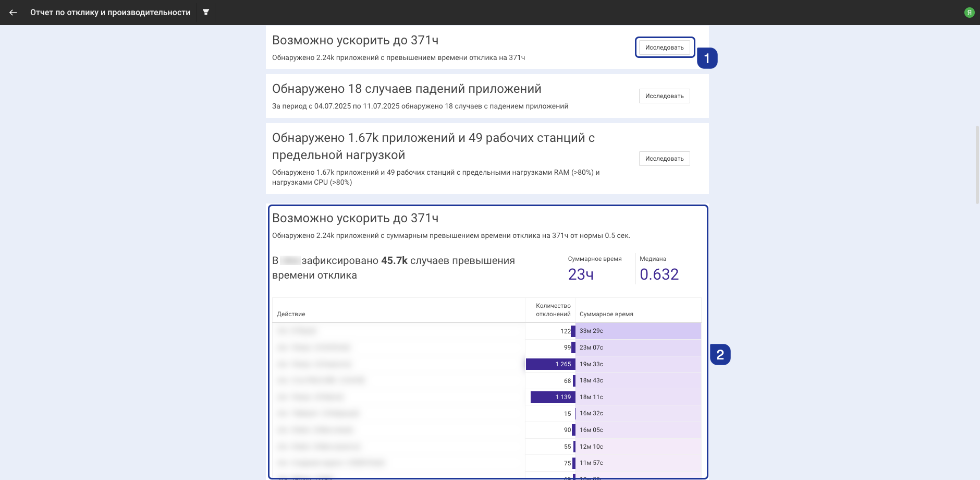Viewport: 980px width, 480px height.
Task: Click the Суммарное время 23ч metric
Action: (x=581, y=274)
